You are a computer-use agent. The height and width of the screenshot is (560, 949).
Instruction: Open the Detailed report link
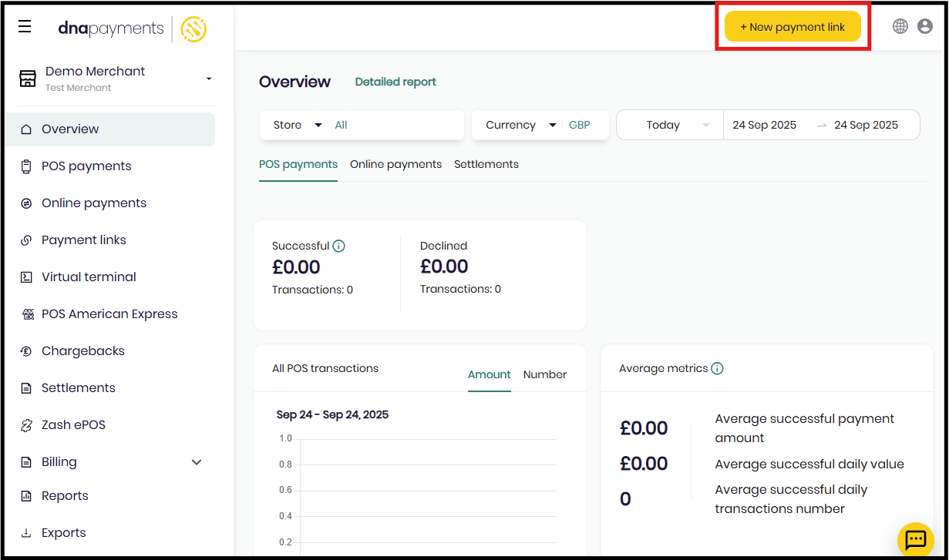(x=395, y=82)
